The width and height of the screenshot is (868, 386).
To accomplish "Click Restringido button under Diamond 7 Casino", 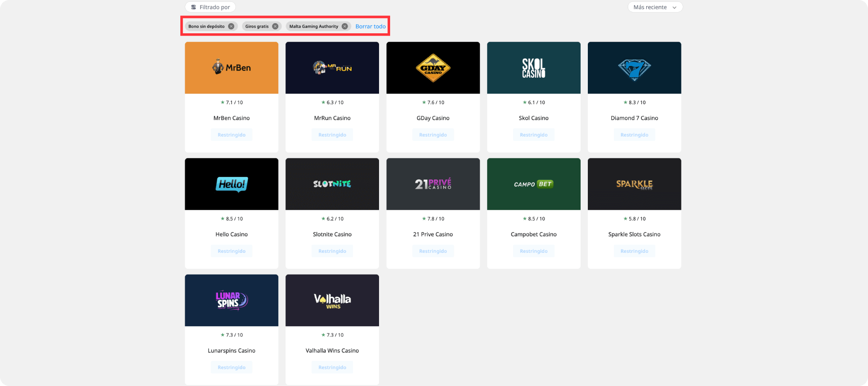I will point(635,135).
